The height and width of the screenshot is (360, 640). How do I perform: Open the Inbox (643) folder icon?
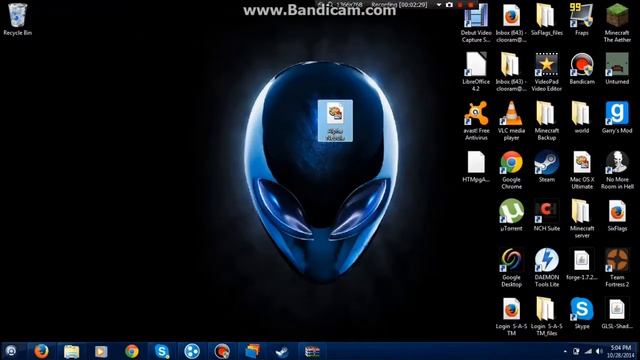point(511,71)
